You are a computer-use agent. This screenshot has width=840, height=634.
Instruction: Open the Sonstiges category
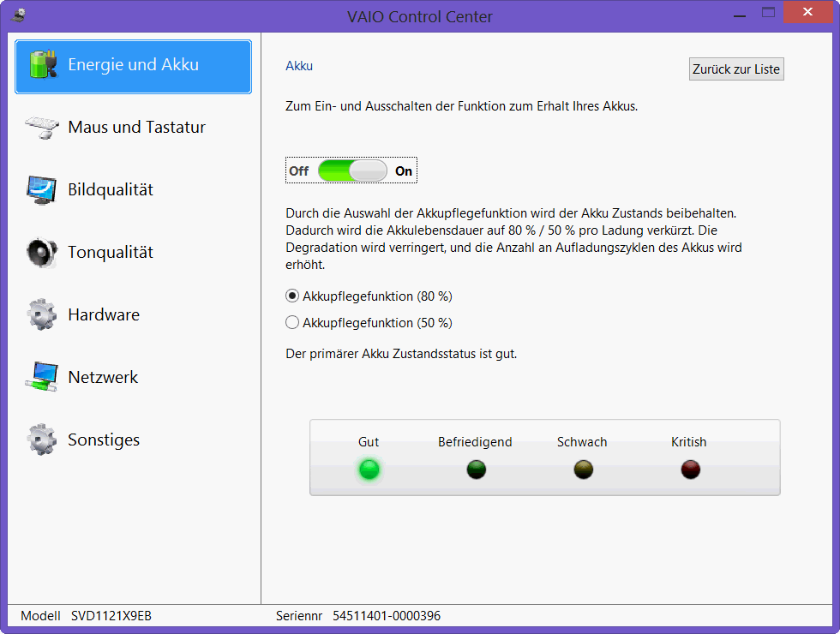click(134, 440)
